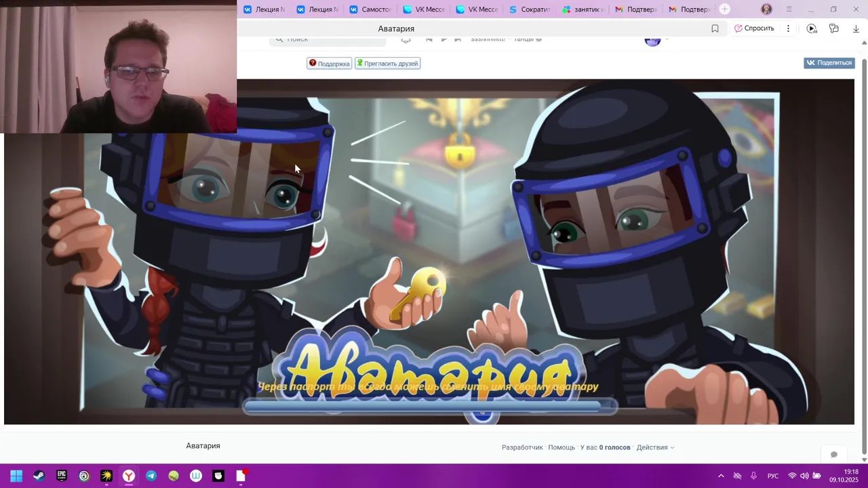Open the Аватария link below the game
The image size is (868, 488).
203,445
